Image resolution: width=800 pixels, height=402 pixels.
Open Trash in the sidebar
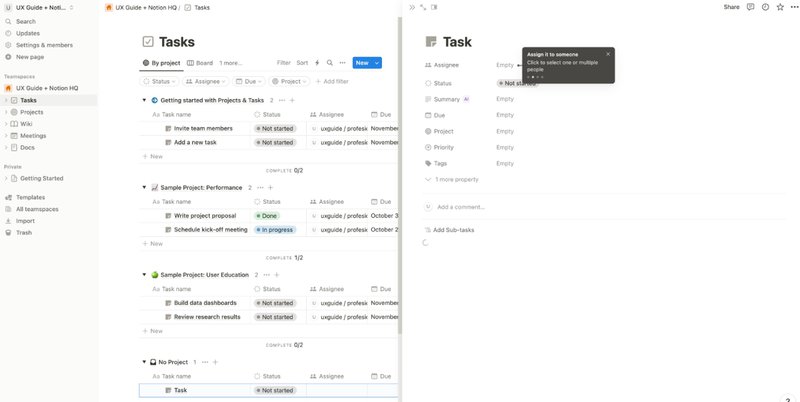click(24, 232)
